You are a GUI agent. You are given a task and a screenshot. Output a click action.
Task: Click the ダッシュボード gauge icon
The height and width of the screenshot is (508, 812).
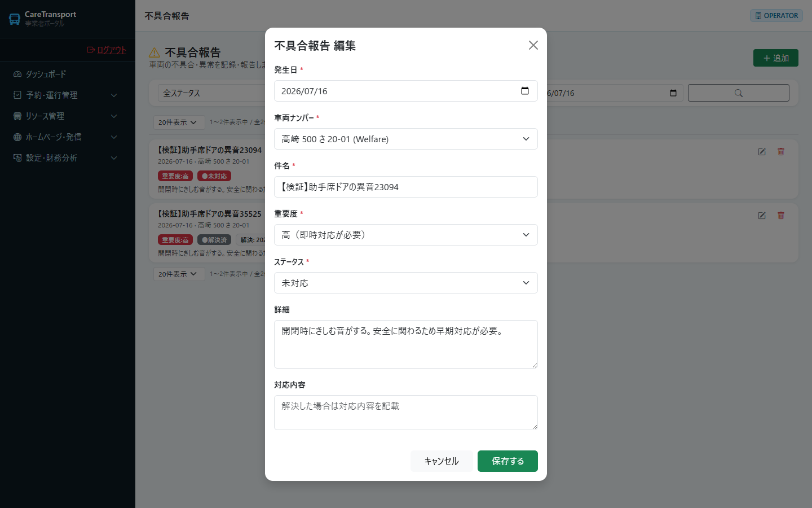point(17,74)
